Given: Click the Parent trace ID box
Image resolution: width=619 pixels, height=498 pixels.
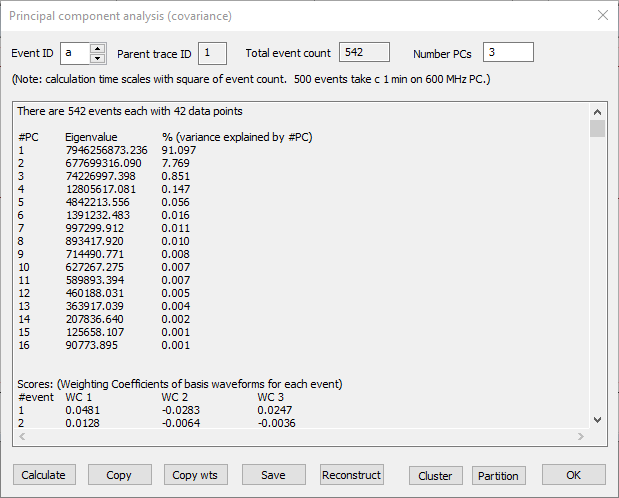Looking at the screenshot, I should click(x=212, y=53).
